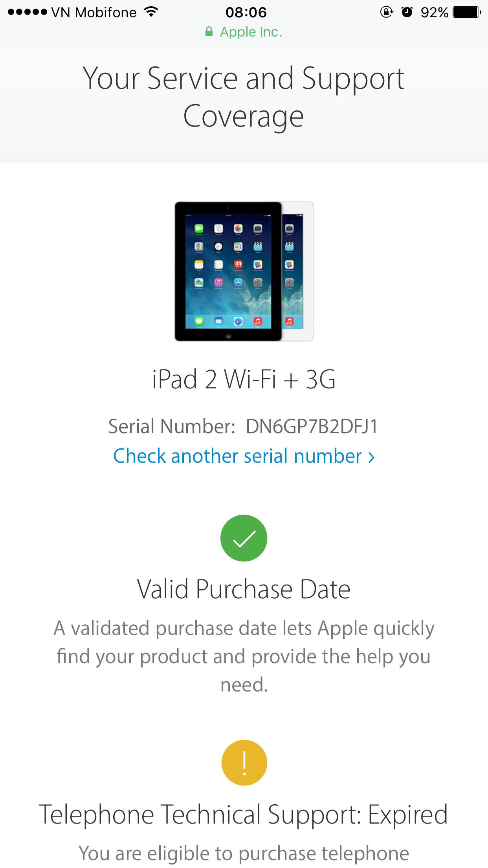Tap the yellow exclamation warning icon
This screenshot has height=868, width=488.
pyautogui.click(x=244, y=763)
